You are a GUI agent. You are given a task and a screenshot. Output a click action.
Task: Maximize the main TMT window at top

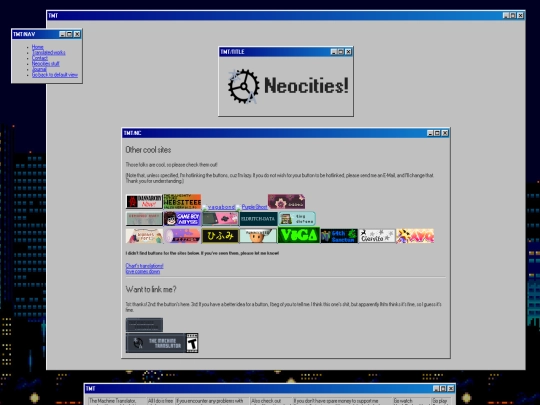[x=513, y=15]
